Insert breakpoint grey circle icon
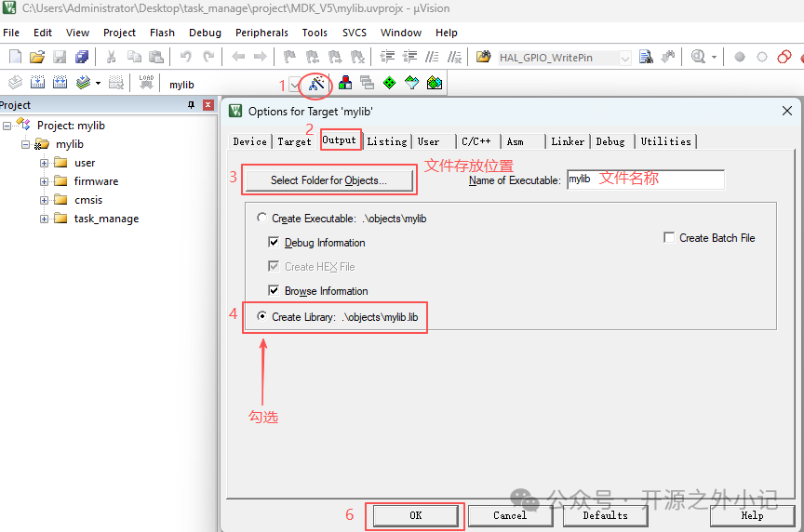Screen dimensions: 804x532 click(x=740, y=57)
